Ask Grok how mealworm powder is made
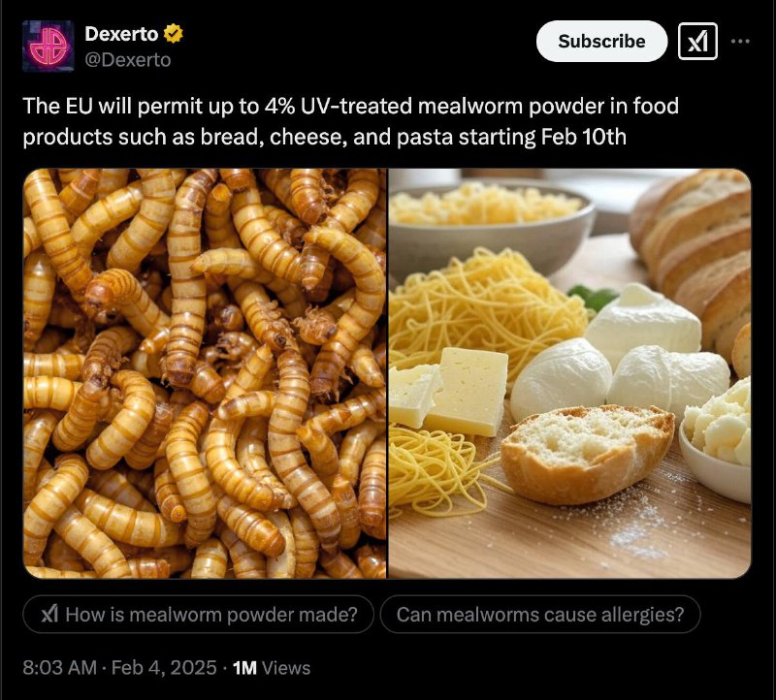776x700 pixels. tap(198, 615)
